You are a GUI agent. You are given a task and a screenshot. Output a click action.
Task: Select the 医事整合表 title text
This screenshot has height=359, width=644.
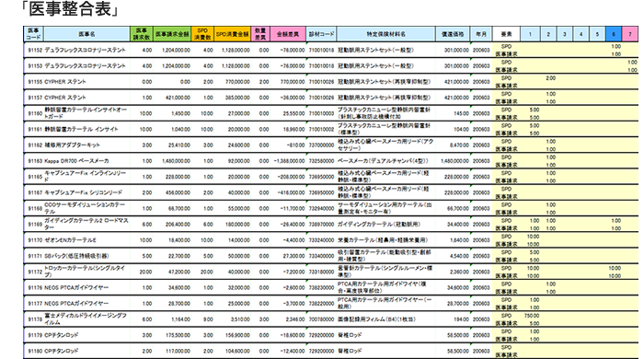[x=70, y=9]
